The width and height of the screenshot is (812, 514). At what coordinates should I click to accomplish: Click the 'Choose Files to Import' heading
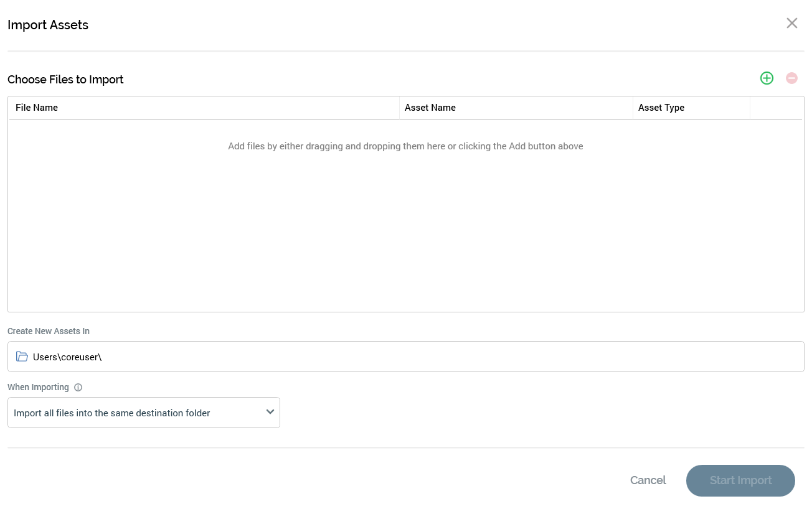[65, 80]
